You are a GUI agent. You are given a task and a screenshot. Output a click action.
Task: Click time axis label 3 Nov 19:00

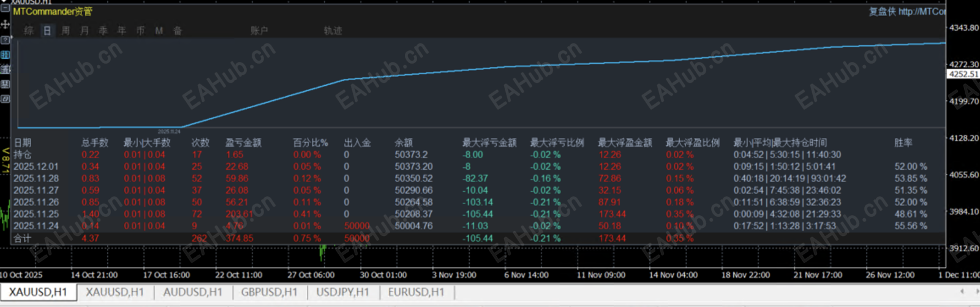(454, 275)
